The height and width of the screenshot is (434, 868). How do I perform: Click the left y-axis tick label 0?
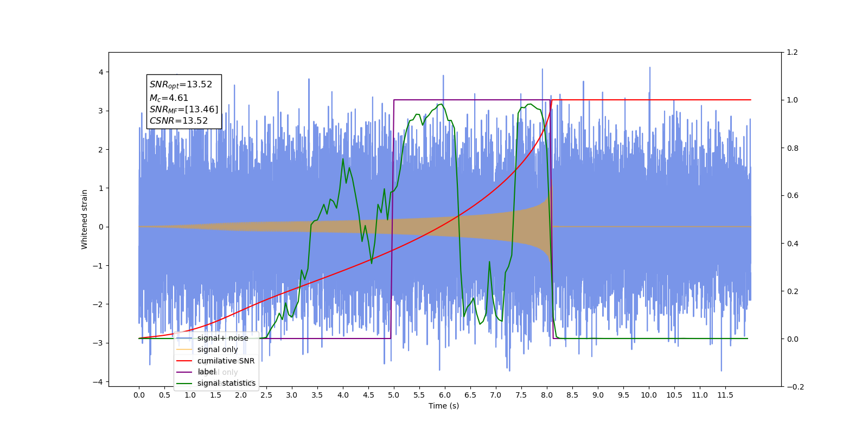click(x=101, y=227)
